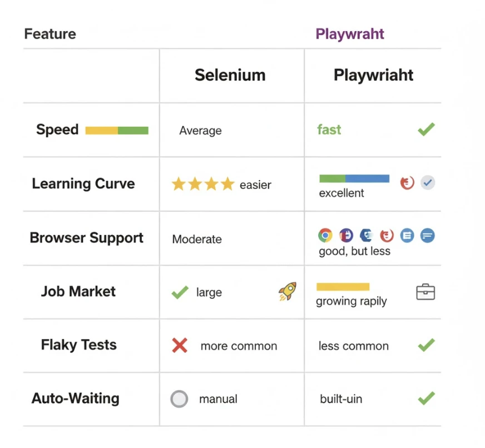
Task: Select the bold black Playwright column header
Action: coord(373,76)
